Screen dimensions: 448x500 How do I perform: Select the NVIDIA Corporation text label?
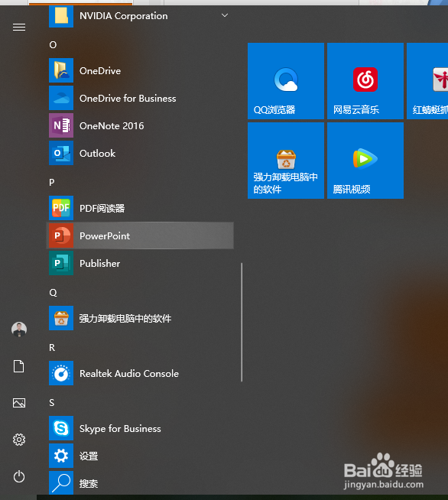point(123,16)
